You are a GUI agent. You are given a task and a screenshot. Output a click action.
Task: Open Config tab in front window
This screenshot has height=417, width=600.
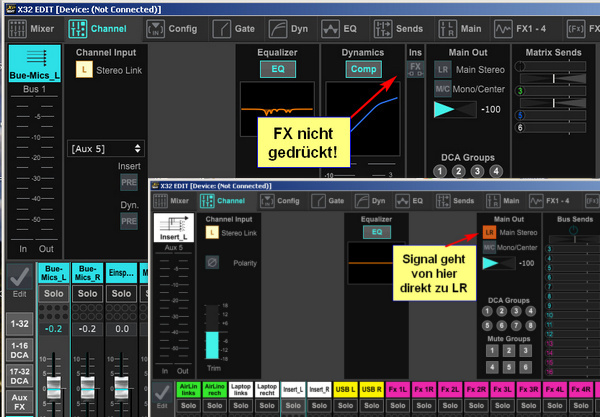[278, 201]
